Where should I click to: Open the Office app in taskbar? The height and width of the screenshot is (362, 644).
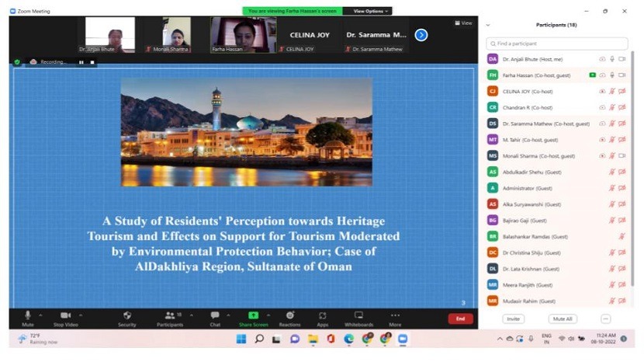331,339
